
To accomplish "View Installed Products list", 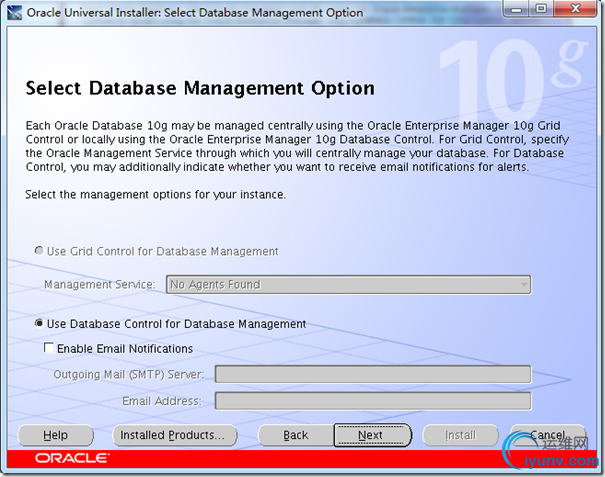I will [174, 435].
